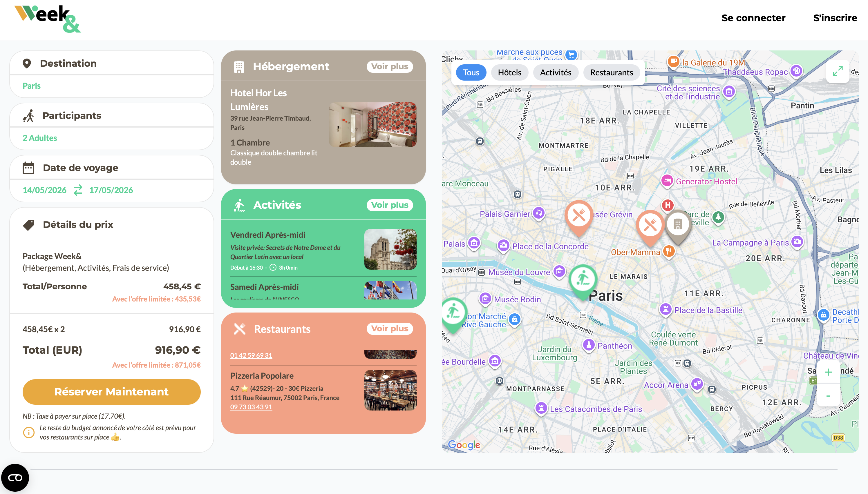Open Voir plus for Restaurants
Screen dimensions: 868x494
click(x=390, y=328)
